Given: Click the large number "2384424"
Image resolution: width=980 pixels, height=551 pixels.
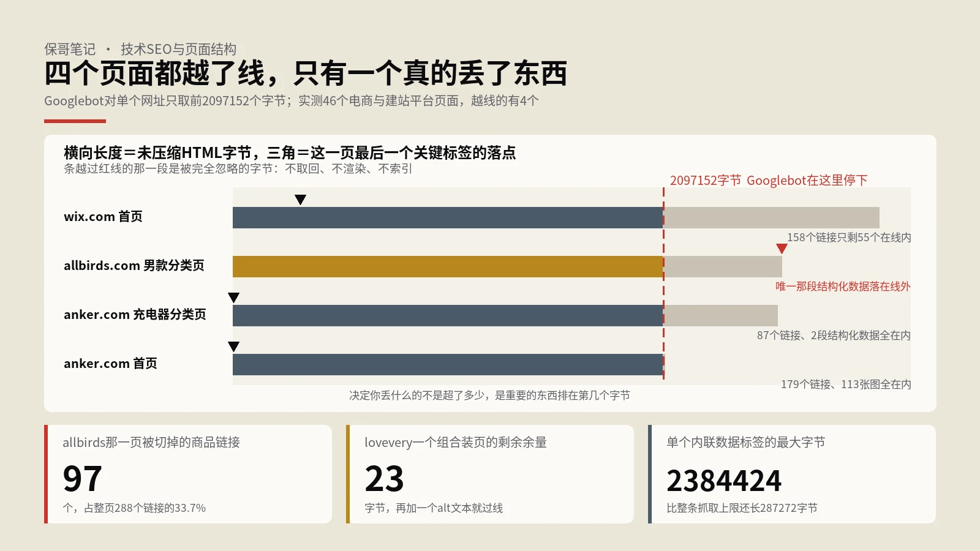Looking at the screenshot, I should (724, 481).
